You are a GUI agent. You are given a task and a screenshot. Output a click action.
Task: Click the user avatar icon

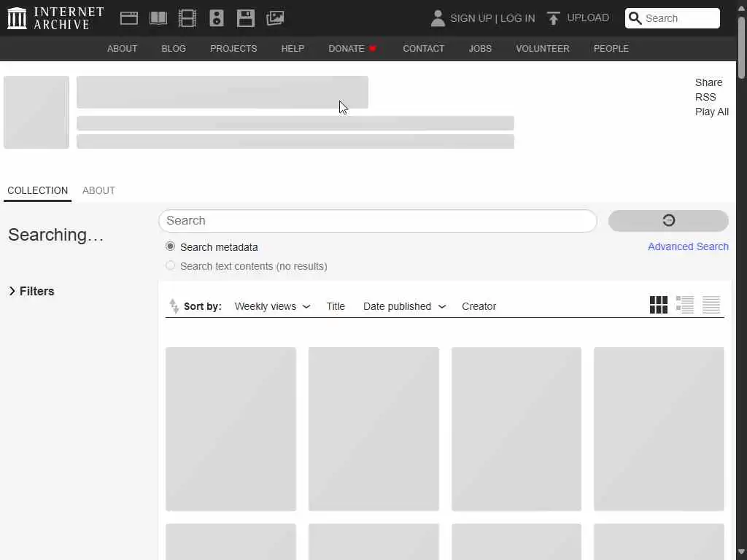coord(438,18)
